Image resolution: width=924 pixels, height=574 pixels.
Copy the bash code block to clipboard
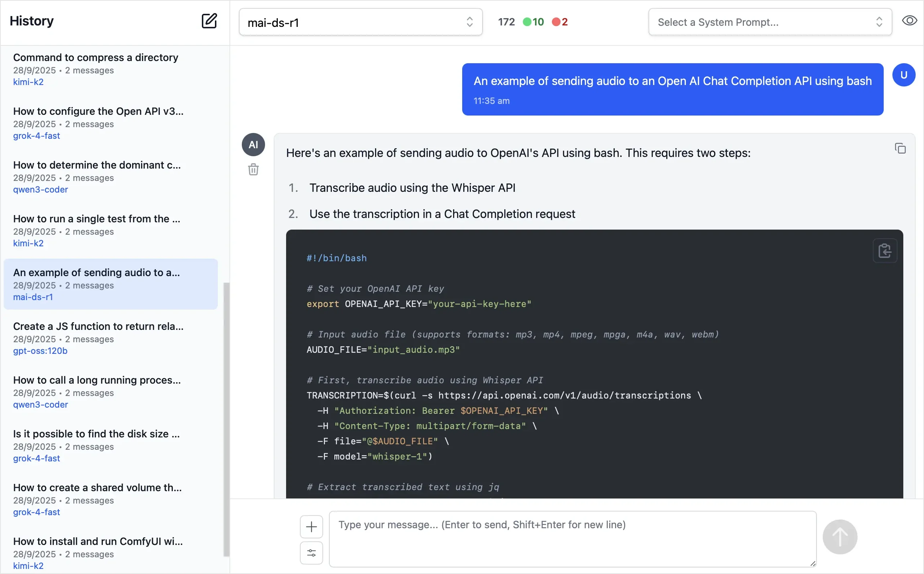(x=884, y=251)
